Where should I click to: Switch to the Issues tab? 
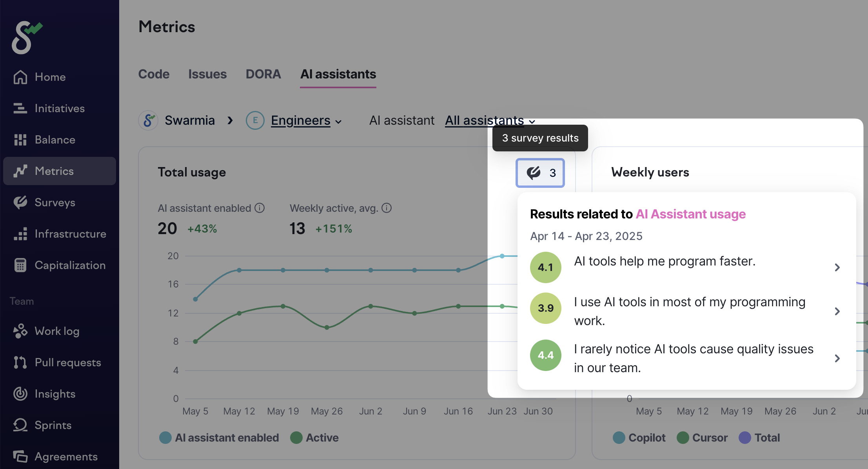(x=207, y=74)
